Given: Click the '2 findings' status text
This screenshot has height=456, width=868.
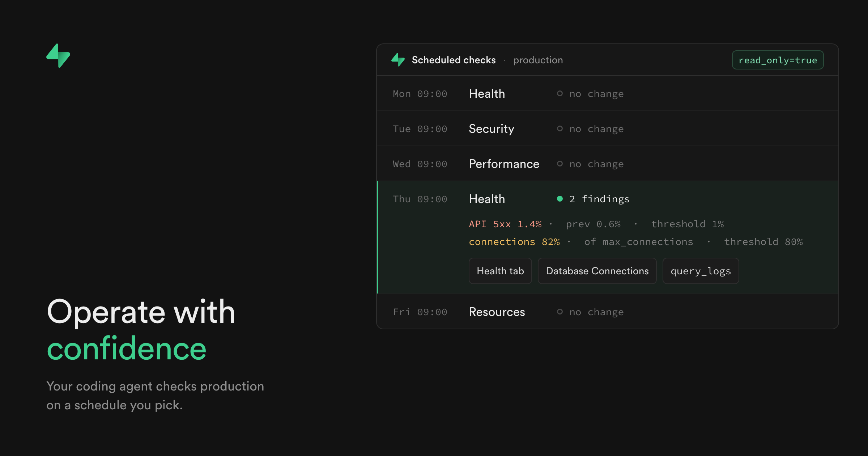Looking at the screenshot, I should point(599,199).
